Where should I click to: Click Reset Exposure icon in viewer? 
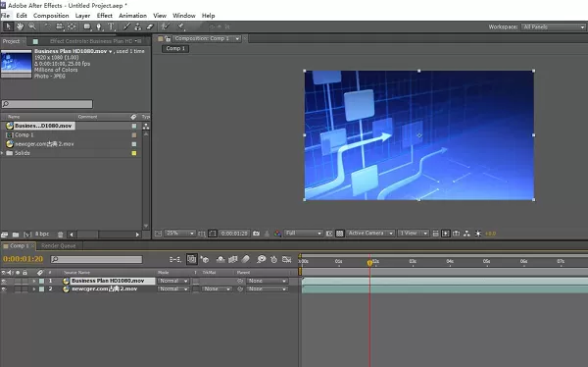[x=478, y=234]
